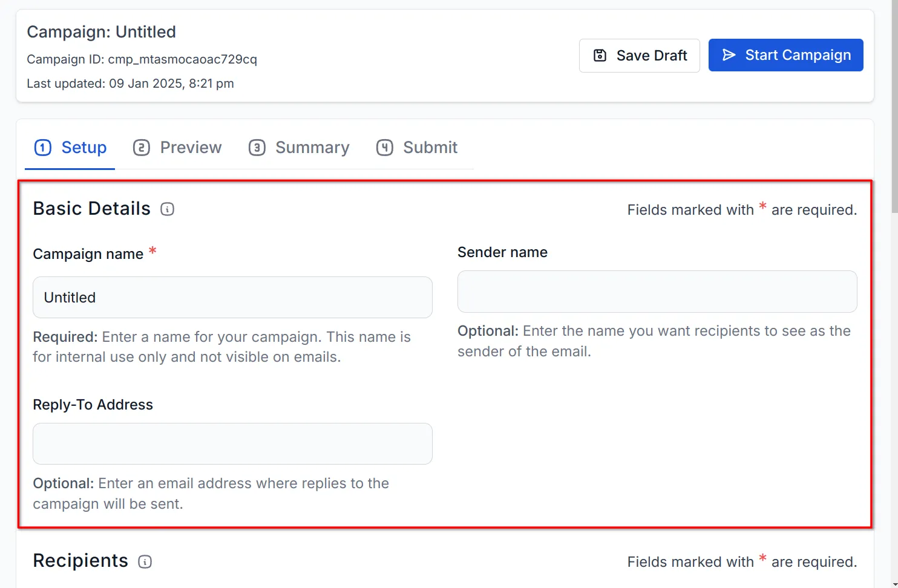Select the Setup tab
898x588 pixels.
(x=84, y=147)
